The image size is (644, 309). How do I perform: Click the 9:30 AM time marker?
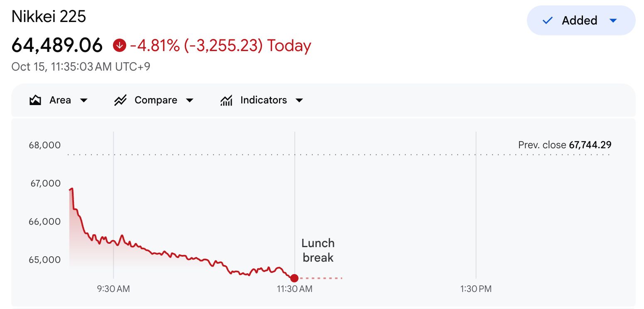(x=113, y=289)
